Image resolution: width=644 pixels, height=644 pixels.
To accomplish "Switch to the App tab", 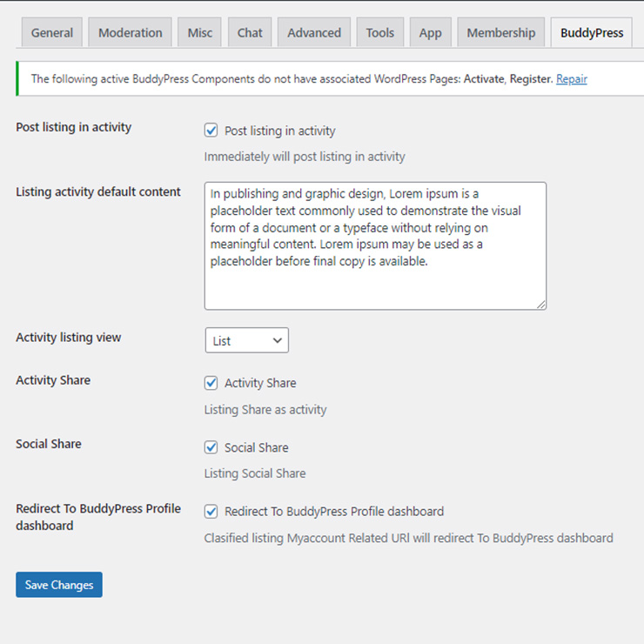I will pyautogui.click(x=431, y=32).
